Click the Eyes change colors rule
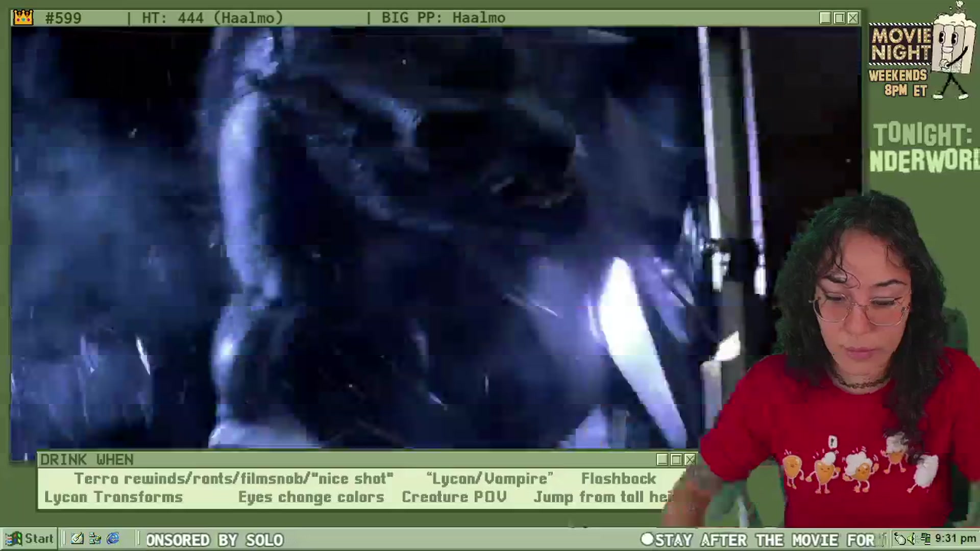Screen dimensions: 980x551 tap(311, 497)
